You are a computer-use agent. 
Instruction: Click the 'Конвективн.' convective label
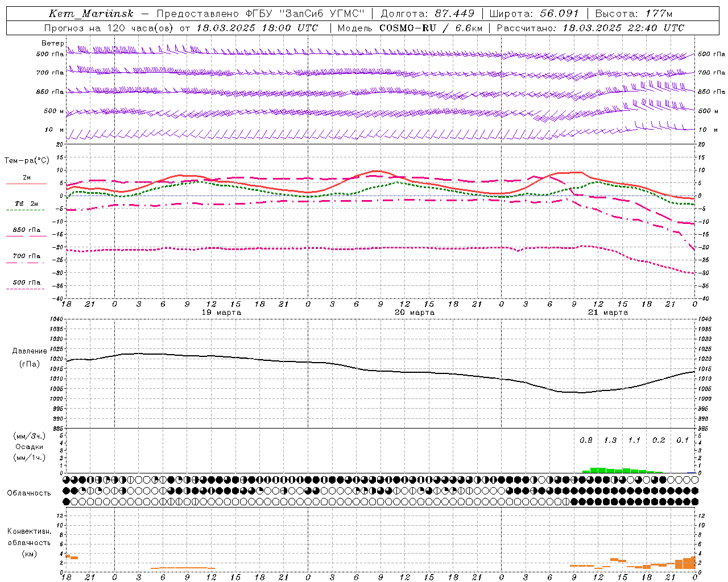click(30, 531)
